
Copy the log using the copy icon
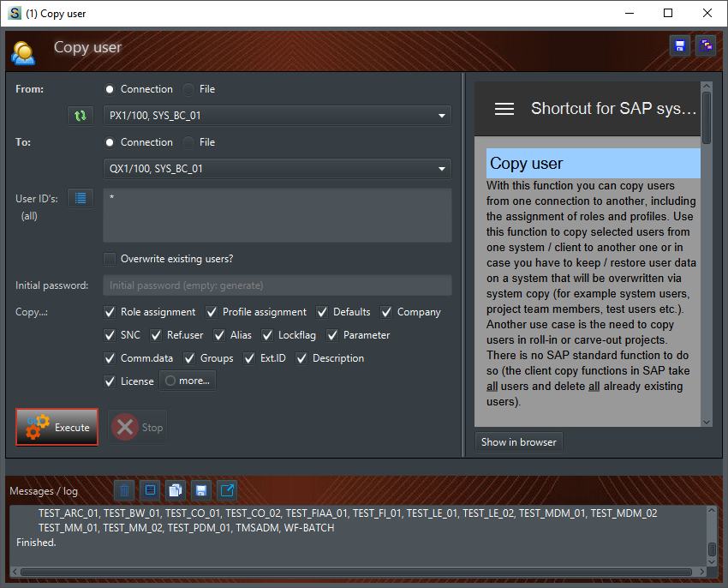coord(175,489)
